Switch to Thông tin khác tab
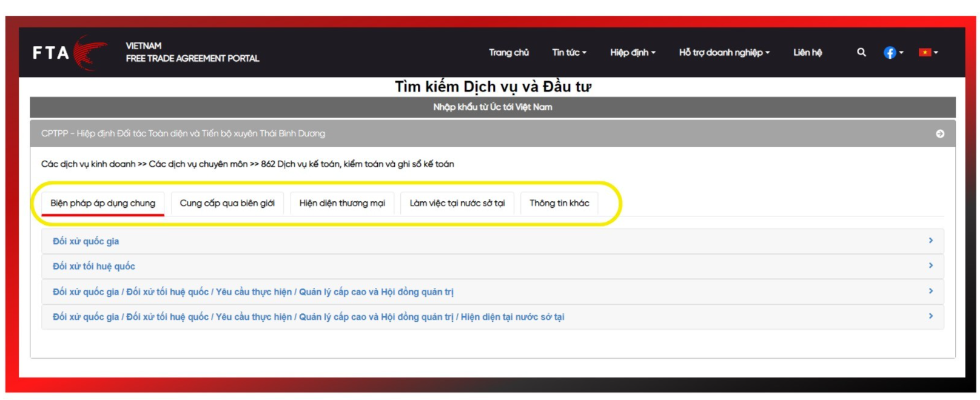 point(559,203)
